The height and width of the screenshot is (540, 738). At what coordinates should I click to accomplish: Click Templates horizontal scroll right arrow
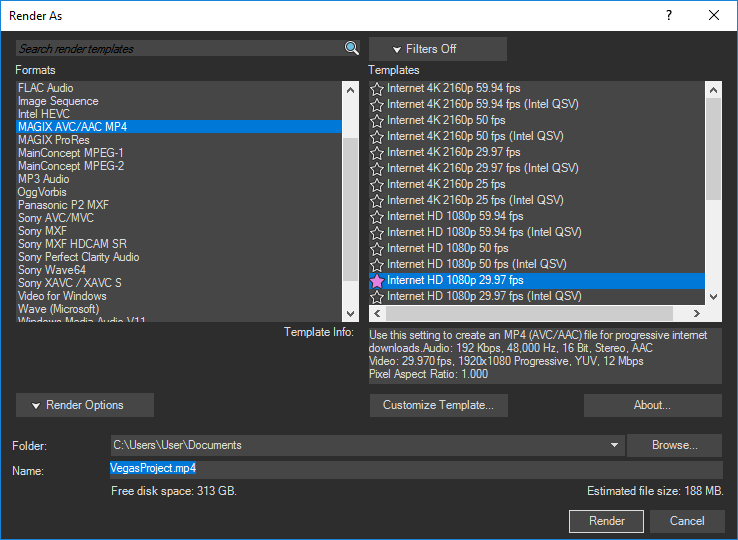click(x=697, y=314)
